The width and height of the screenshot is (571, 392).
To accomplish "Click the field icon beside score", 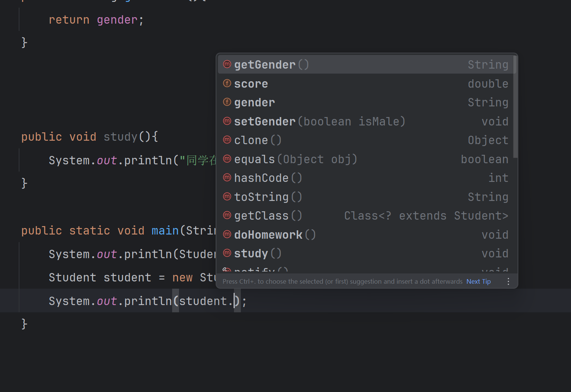I will point(227,83).
